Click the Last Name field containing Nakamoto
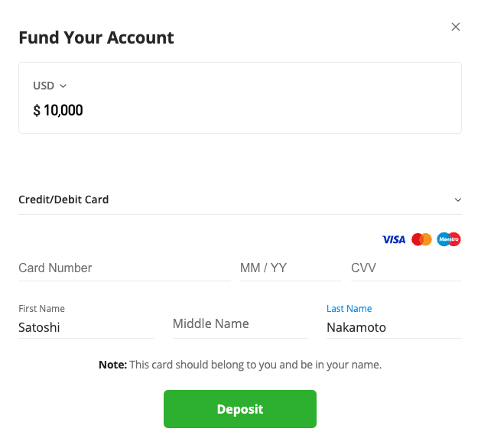 393,327
